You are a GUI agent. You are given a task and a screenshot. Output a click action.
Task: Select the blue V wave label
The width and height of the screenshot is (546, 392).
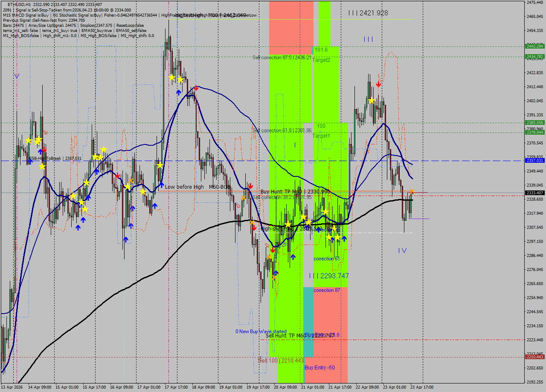pyautogui.click(x=17, y=76)
